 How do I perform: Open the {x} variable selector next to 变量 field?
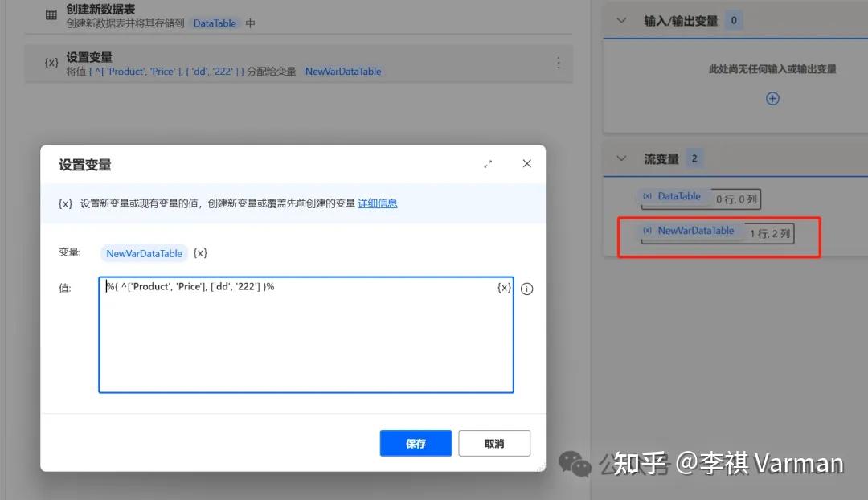coord(199,252)
